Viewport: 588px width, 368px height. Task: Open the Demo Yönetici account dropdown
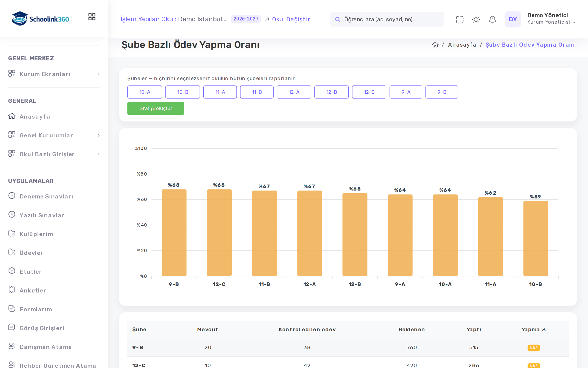click(x=551, y=19)
